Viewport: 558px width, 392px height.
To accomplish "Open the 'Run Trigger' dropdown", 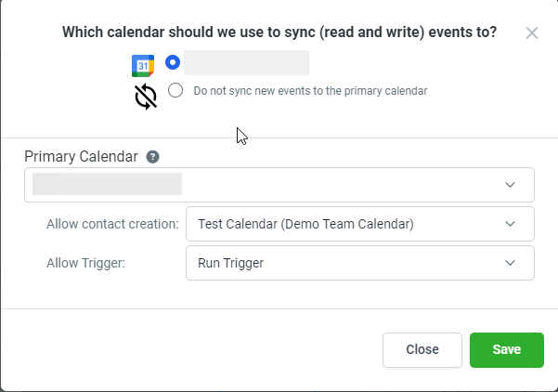I will click(360, 263).
